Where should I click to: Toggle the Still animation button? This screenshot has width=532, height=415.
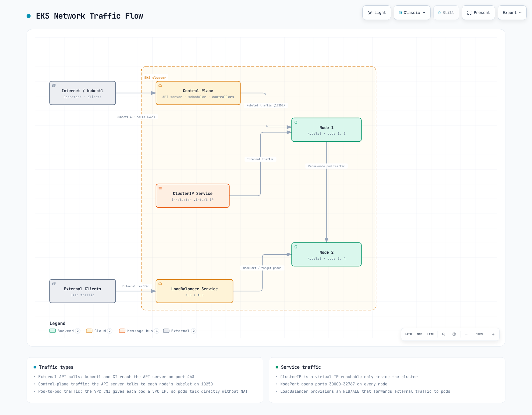point(446,13)
